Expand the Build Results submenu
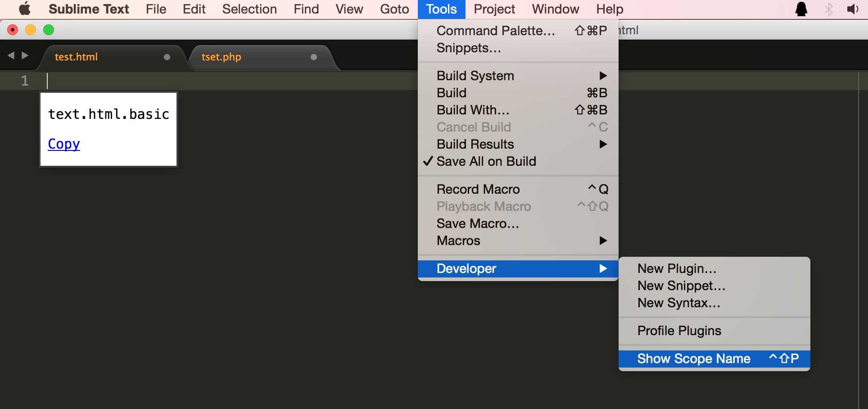Viewport: 868px width, 409px height. [518, 144]
